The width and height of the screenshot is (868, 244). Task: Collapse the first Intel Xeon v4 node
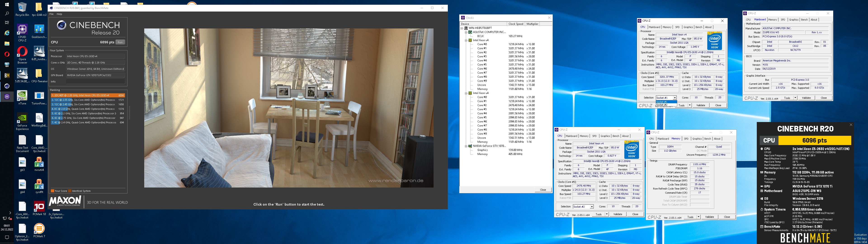click(466, 40)
